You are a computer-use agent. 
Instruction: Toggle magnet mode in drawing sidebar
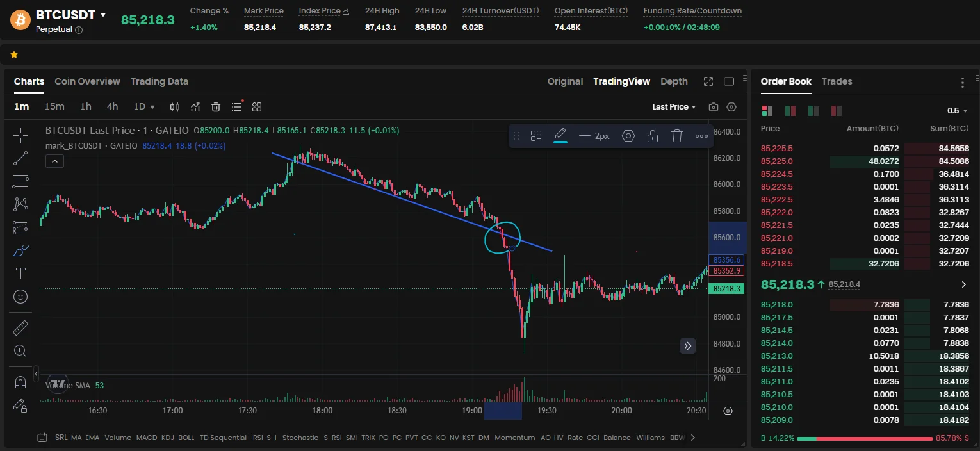20,382
